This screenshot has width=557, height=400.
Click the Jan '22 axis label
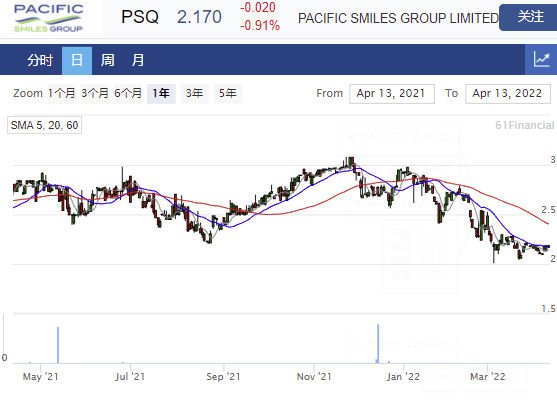[x=403, y=377]
